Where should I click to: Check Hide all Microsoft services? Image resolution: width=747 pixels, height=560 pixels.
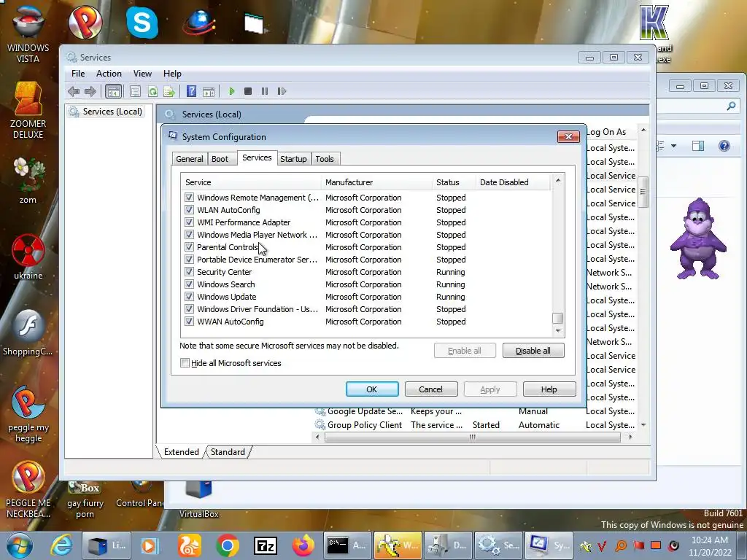pyautogui.click(x=185, y=363)
